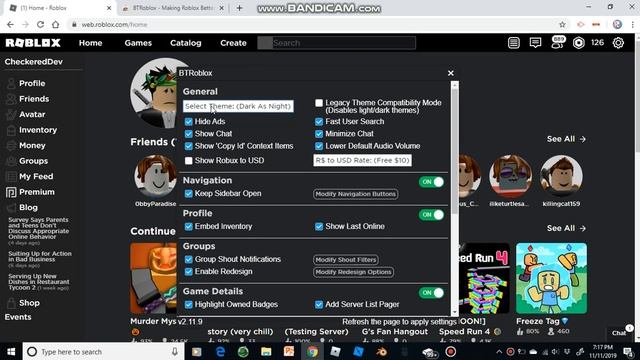
Task: Click Modify Shout Filters button
Action: click(x=346, y=260)
